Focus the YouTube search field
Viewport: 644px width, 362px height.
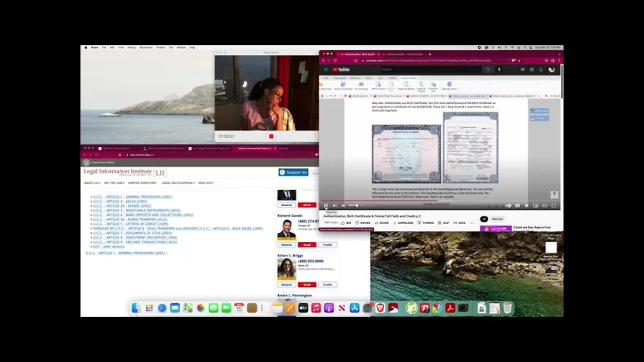click(x=430, y=69)
